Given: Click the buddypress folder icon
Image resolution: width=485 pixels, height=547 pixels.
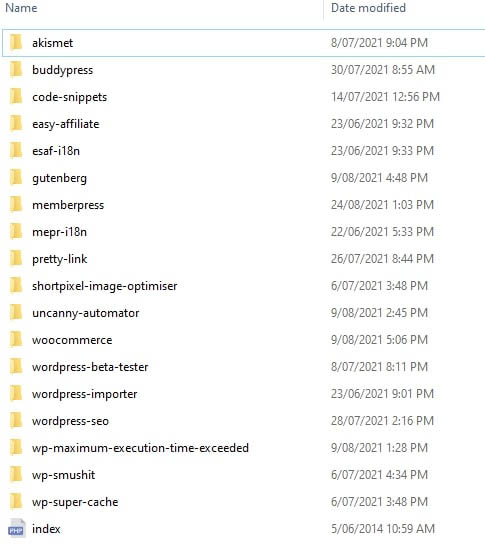Looking at the screenshot, I should click(16, 69).
